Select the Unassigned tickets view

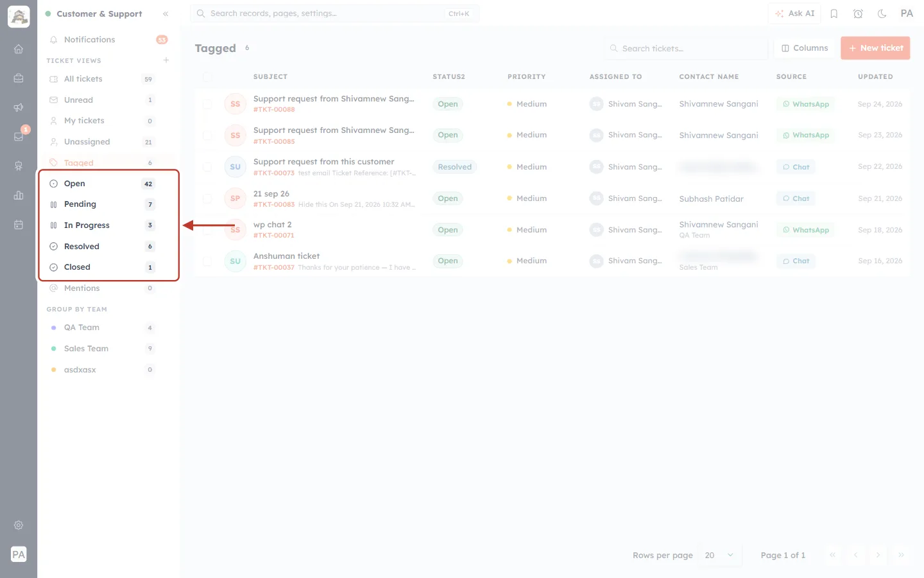pyautogui.click(x=103, y=142)
